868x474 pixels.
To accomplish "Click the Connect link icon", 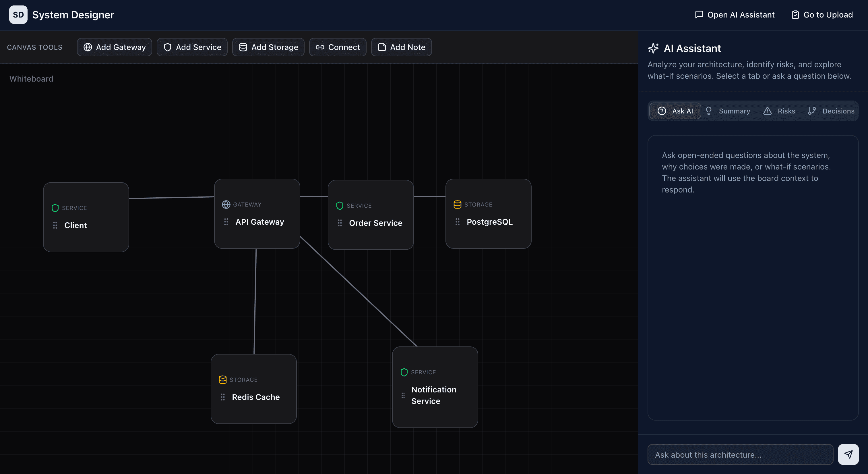I will [x=320, y=47].
